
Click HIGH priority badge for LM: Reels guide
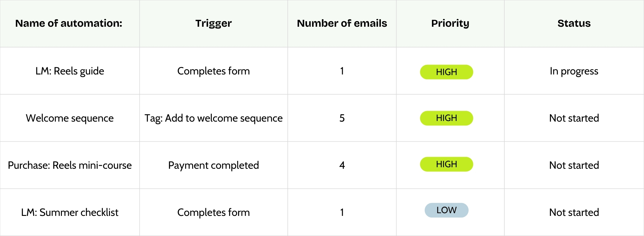(446, 72)
